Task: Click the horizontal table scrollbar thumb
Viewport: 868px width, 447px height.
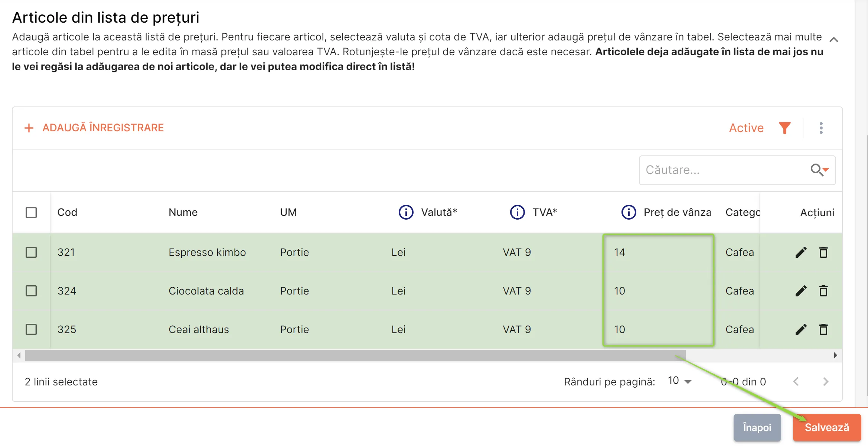Action: (355, 355)
